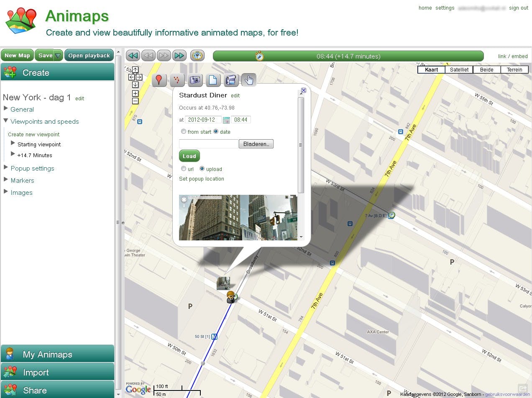Viewport: 532px width, 398px height.
Task: Open the calendar date picker icon
Action: [226, 120]
